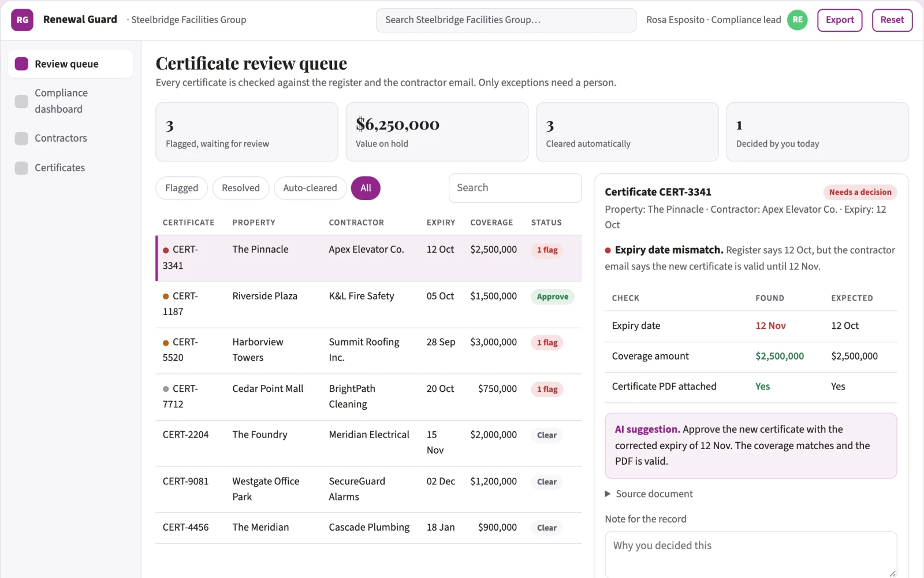This screenshot has height=578, width=924.
Task: Filter the queue by Flagged
Action: pos(181,188)
